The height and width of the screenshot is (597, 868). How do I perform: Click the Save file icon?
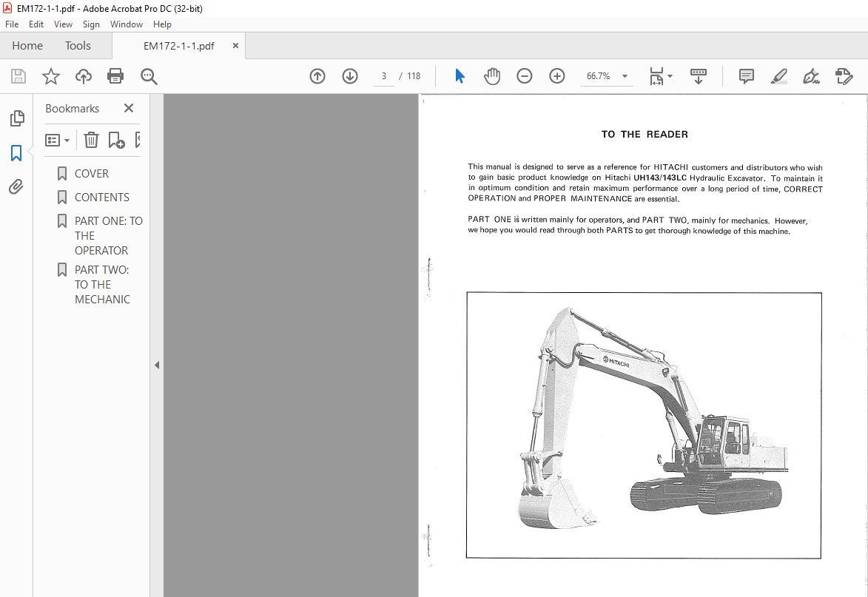pos(18,75)
